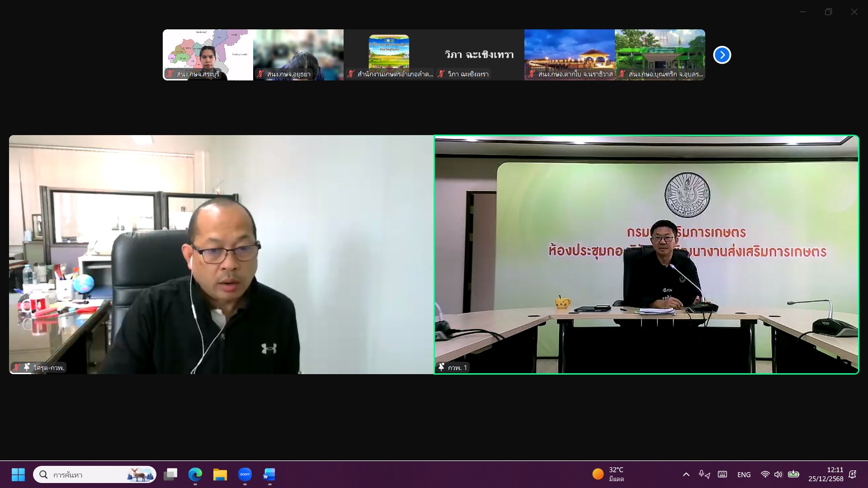The image size is (868, 488).
Task: Open the clock and date flyout
Action: pyautogui.click(x=826, y=474)
